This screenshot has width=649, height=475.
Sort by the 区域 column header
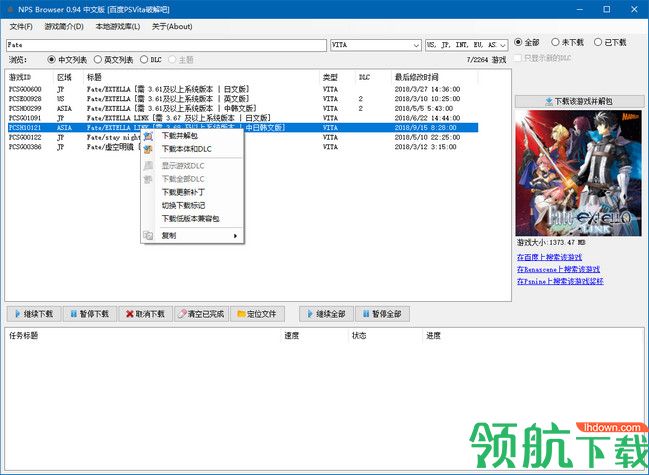[68, 77]
